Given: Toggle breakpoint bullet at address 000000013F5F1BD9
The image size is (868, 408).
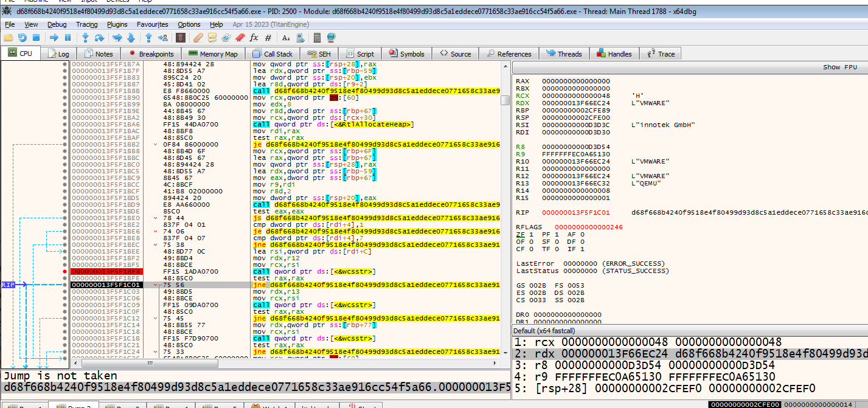Looking at the screenshot, I should tap(64, 204).
